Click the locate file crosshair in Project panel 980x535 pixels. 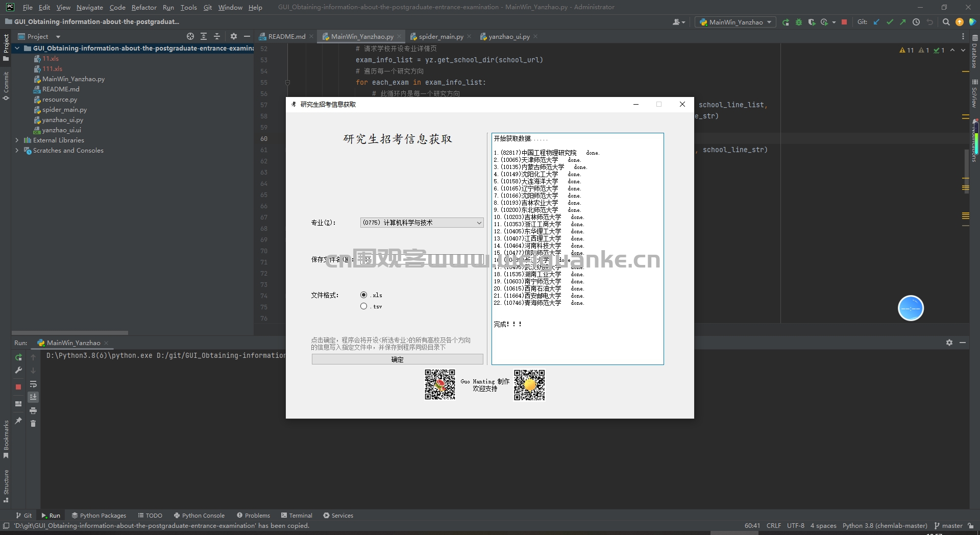(x=190, y=36)
